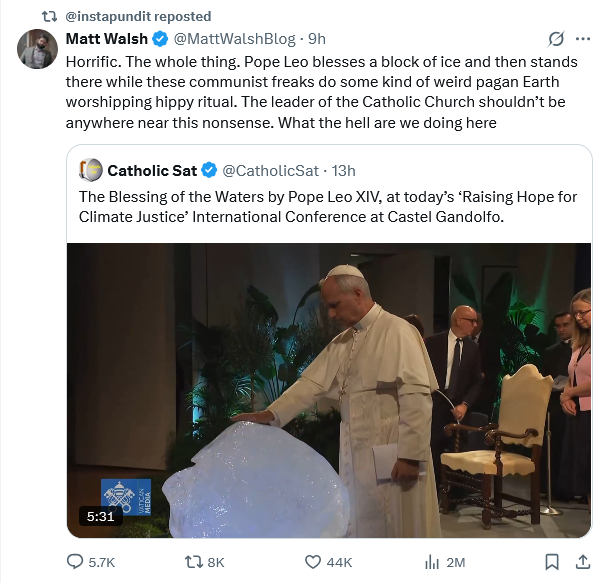The image size is (608, 583).
Task: Click the share icon at bottom right
Action: coord(582,562)
